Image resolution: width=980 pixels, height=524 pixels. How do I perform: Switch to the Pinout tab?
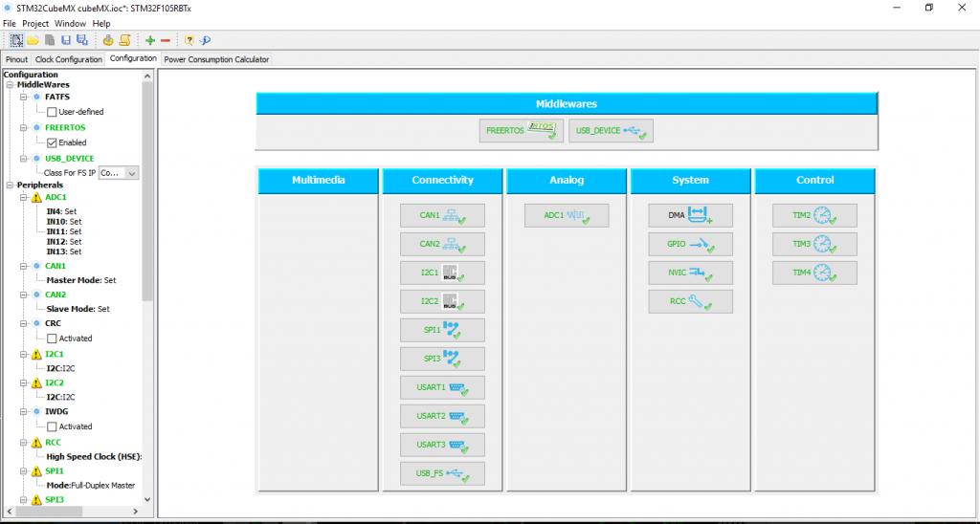click(x=17, y=59)
